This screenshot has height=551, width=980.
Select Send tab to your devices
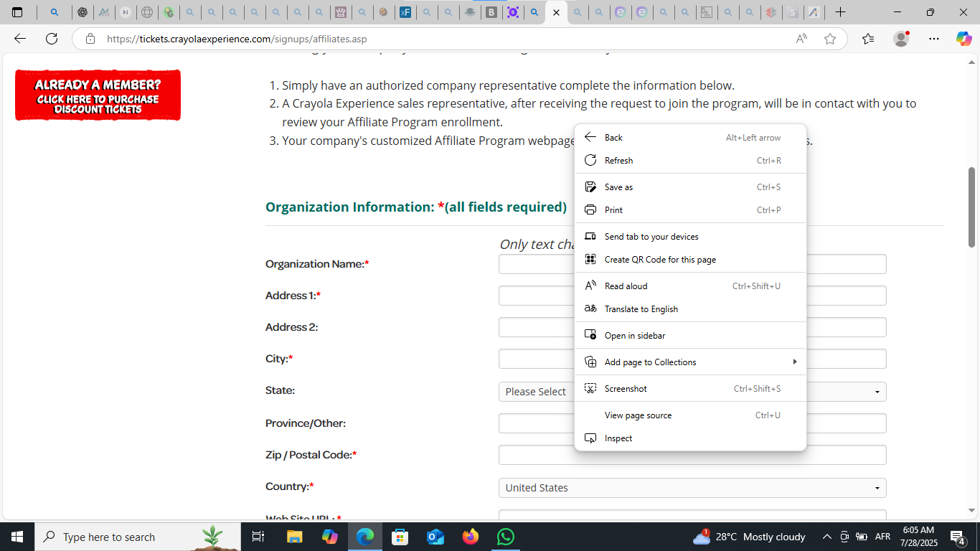tap(690, 237)
